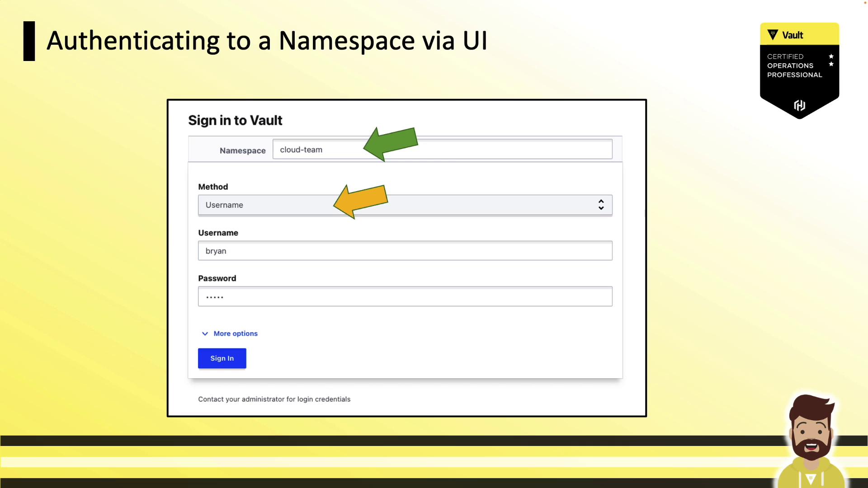Click into the Password input field
Screen dimensions: 868x488
tap(405, 296)
